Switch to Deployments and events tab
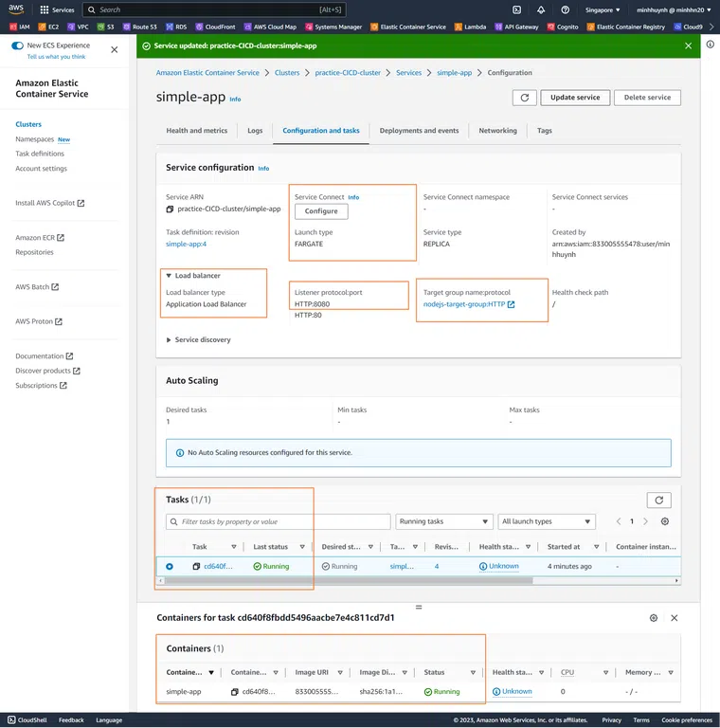The height and width of the screenshot is (728, 720). (x=419, y=131)
